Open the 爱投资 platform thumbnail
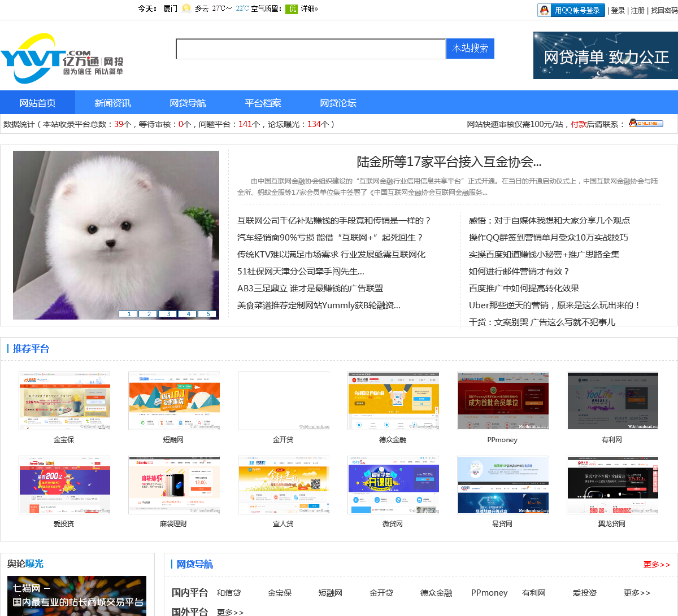678x616 pixels. (x=64, y=485)
